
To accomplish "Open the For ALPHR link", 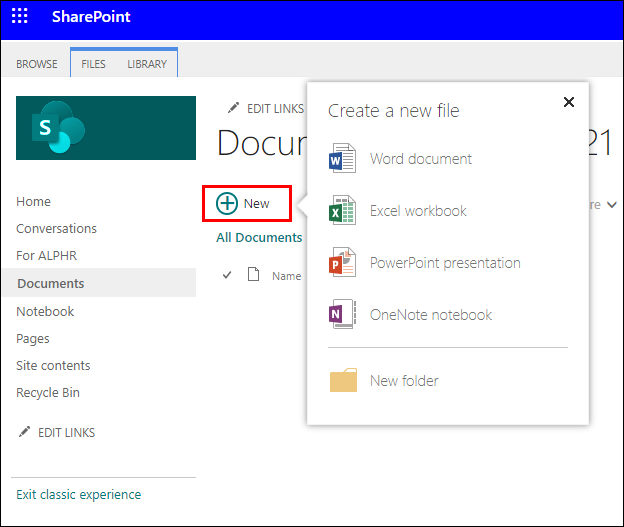I will click(47, 256).
